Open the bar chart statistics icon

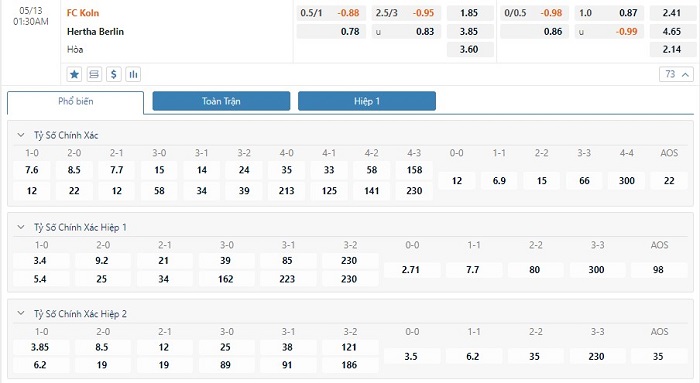(x=133, y=74)
